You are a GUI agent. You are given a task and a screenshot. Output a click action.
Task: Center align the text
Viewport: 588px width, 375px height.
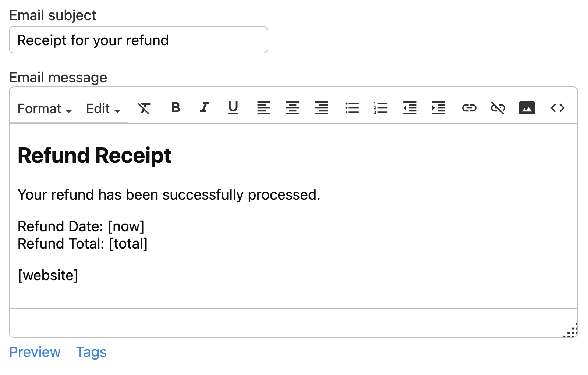(x=293, y=108)
